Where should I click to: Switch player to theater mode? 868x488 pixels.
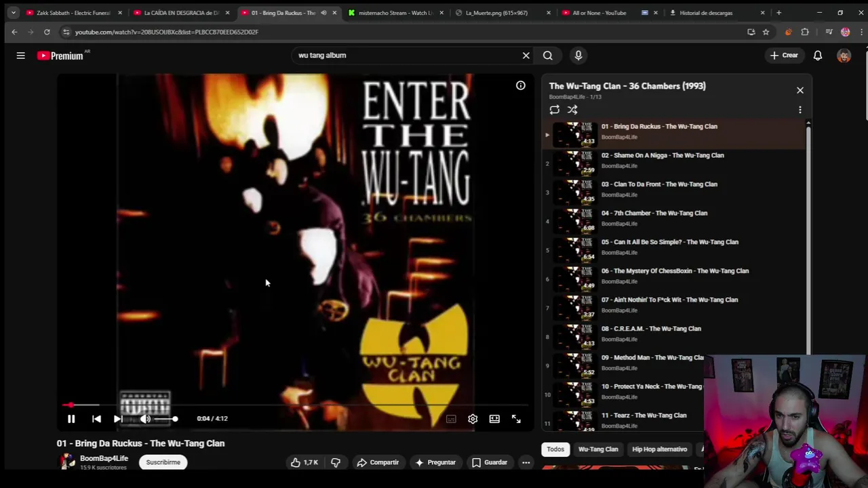494,419
